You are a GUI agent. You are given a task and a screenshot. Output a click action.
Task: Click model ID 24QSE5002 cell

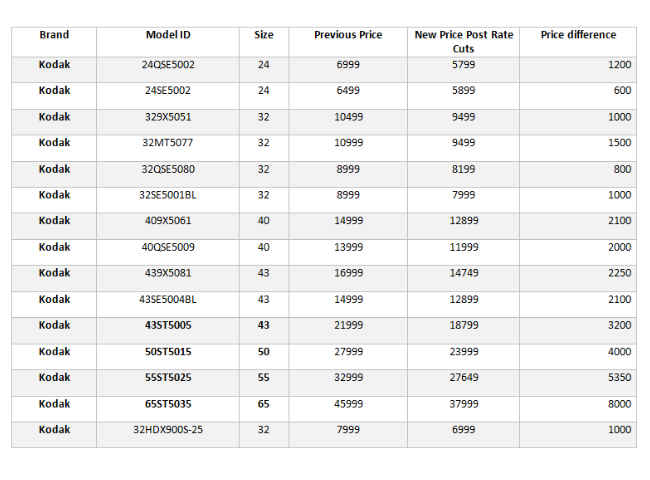[168, 64]
